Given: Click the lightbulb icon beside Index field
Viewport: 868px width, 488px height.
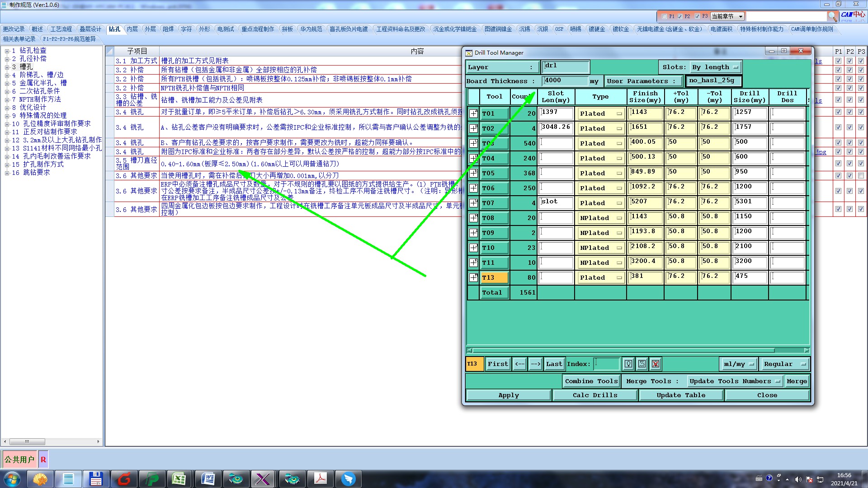Looking at the screenshot, I should point(628,364).
